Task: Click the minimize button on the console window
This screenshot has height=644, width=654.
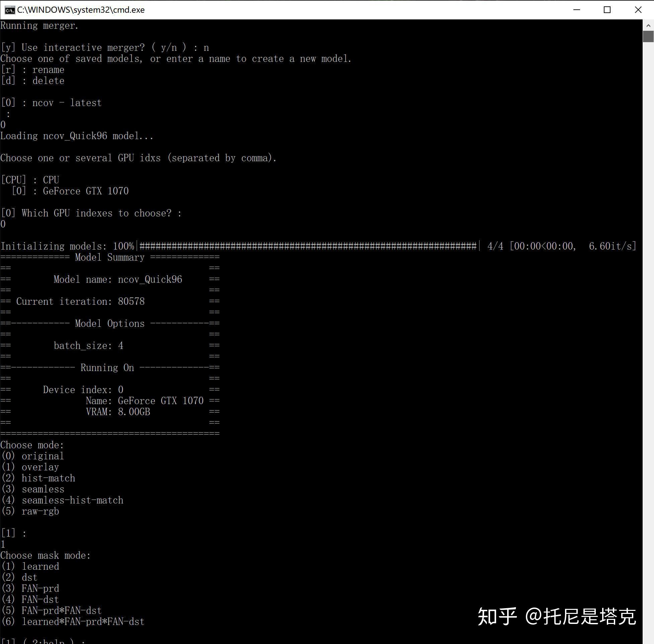Action: [577, 10]
